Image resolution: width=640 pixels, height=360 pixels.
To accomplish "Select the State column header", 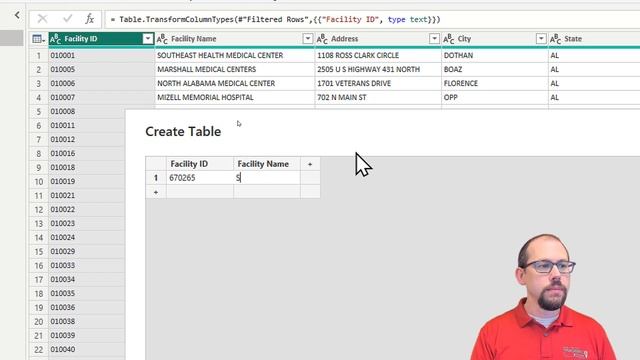I will pyautogui.click(x=594, y=39).
